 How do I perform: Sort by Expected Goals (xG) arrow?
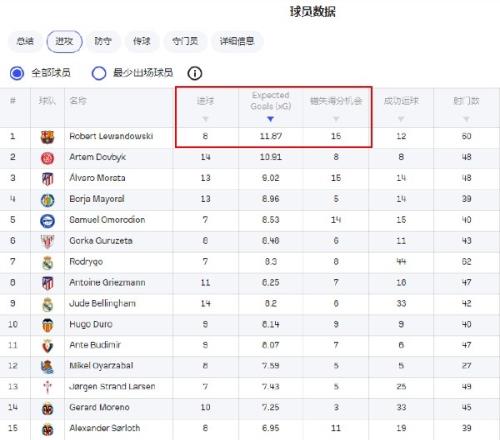click(270, 119)
